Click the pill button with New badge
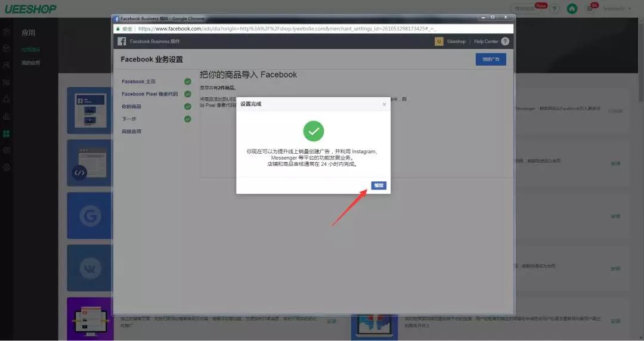The height and width of the screenshot is (341, 644). pos(527,8)
